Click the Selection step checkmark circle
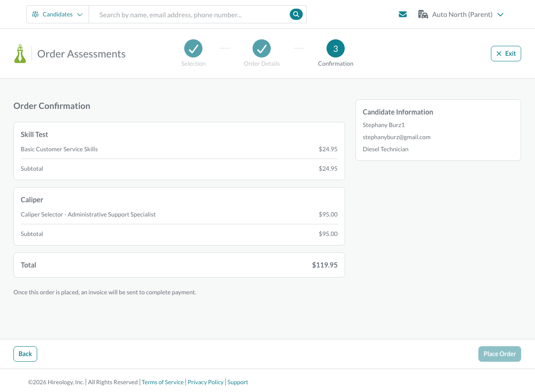 point(193,48)
